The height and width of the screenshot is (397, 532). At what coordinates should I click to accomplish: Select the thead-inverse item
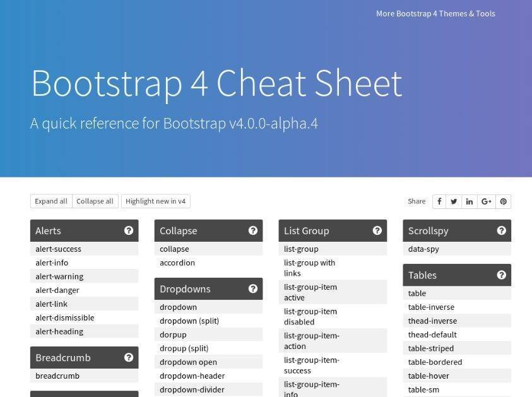pos(457,321)
